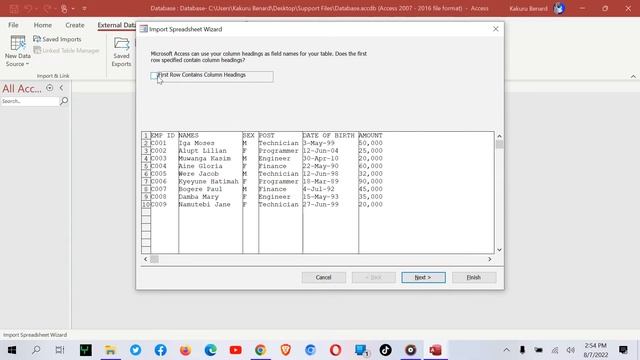The height and width of the screenshot is (360, 640).
Task: Open Windows taskbar search
Action: click(x=36, y=350)
